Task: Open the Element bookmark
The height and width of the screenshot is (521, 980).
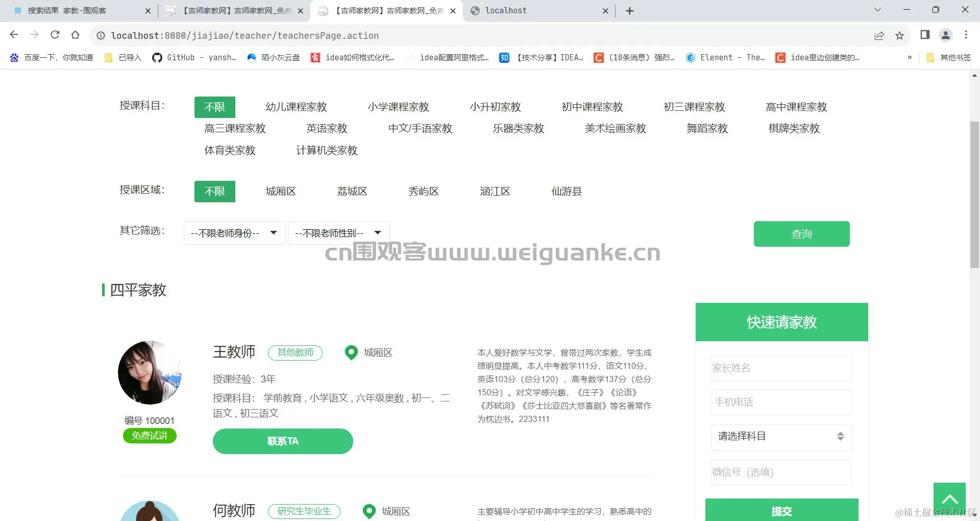Action: [x=725, y=58]
